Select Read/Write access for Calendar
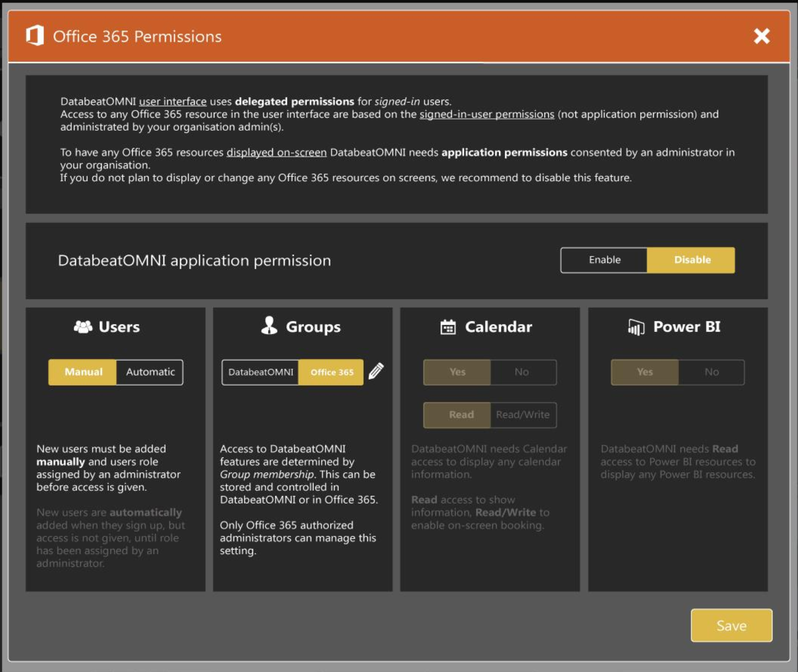This screenshot has width=798, height=672. pos(523,415)
